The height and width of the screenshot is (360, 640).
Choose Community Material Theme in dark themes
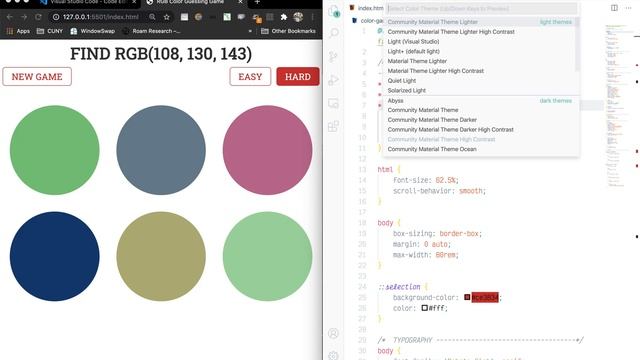(x=480, y=110)
